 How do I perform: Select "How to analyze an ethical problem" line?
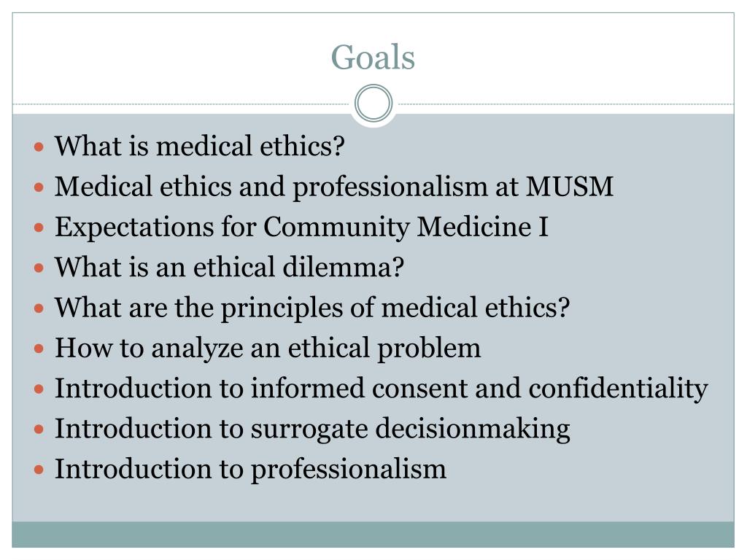[268, 348]
